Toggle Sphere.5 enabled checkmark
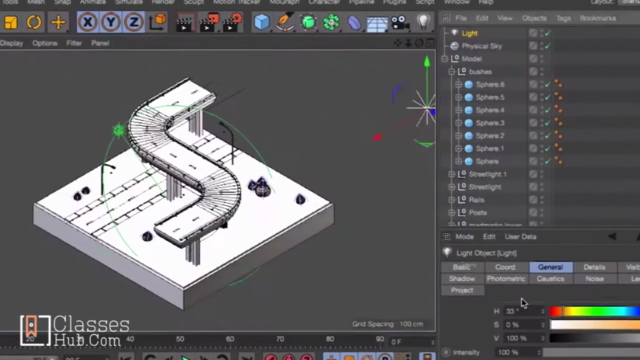640x360 pixels. (x=547, y=97)
